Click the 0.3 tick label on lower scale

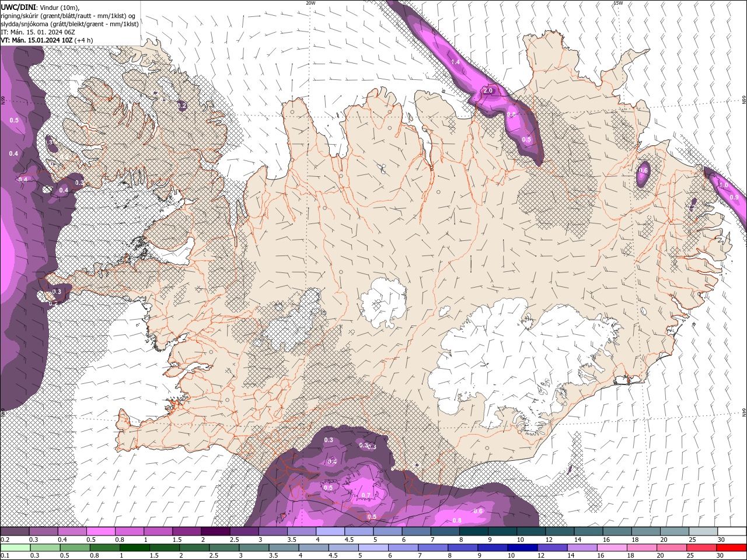pos(34,556)
